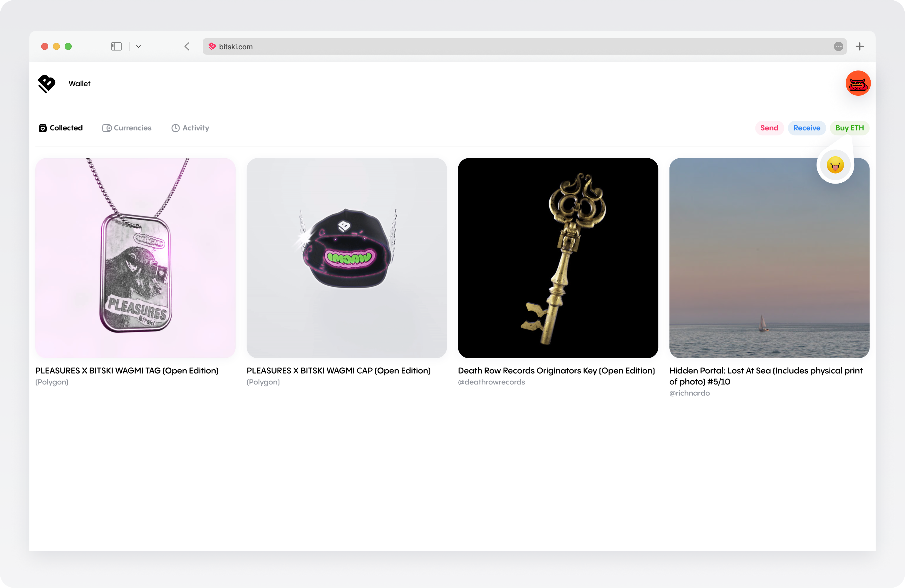Open Death Row Records Originators Key title
Viewport: 905px width, 588px height.
(556, 371)
